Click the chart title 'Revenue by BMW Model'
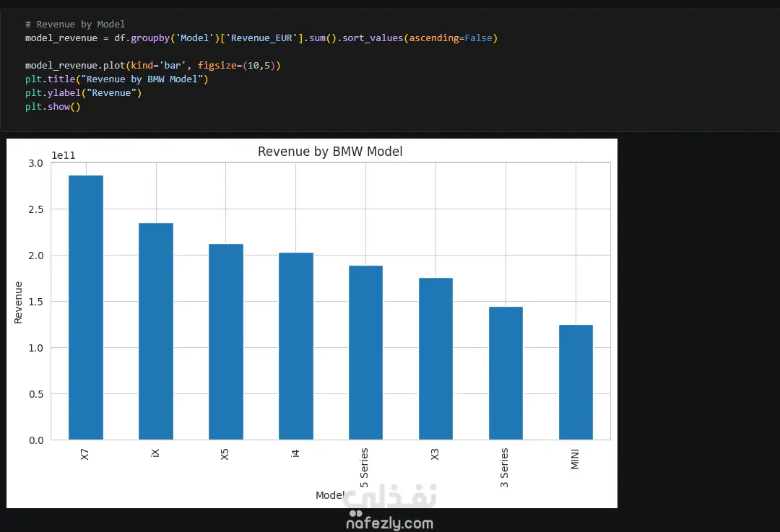Image resolution: width=780 pixels, height=532 pixels. coord(330,152)
